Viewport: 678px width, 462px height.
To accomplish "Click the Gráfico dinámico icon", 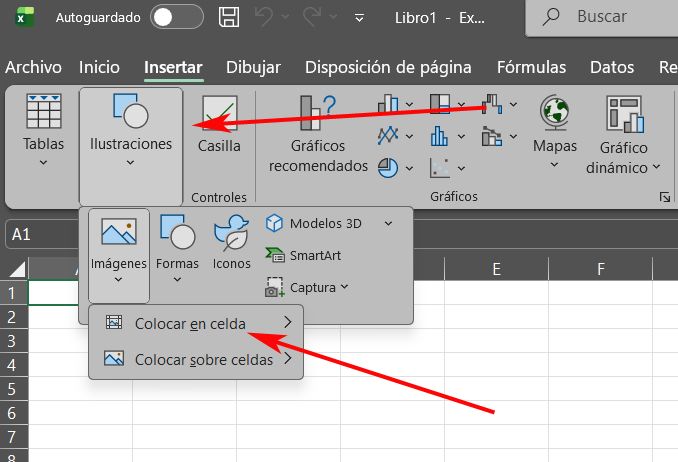I will point(624,114).
